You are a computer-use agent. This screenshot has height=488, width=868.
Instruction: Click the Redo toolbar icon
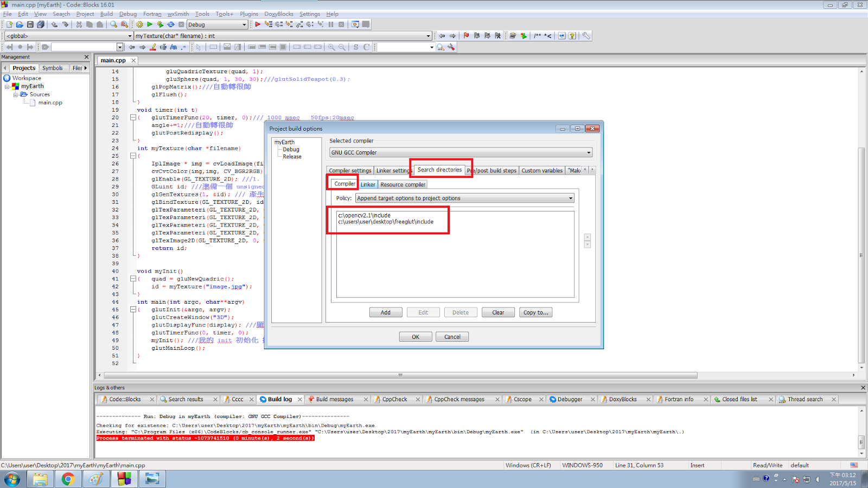(x=65, y=24)
